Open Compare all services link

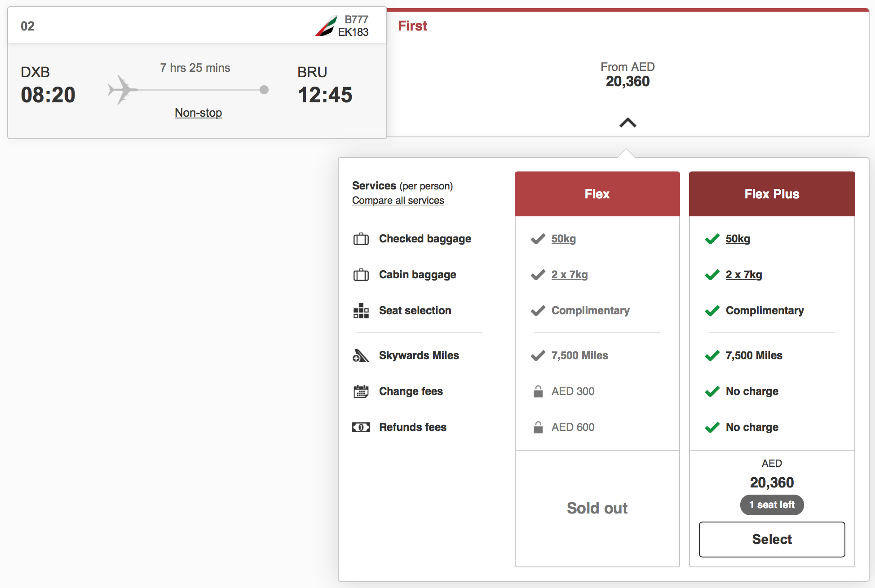[x=398, y=201]
